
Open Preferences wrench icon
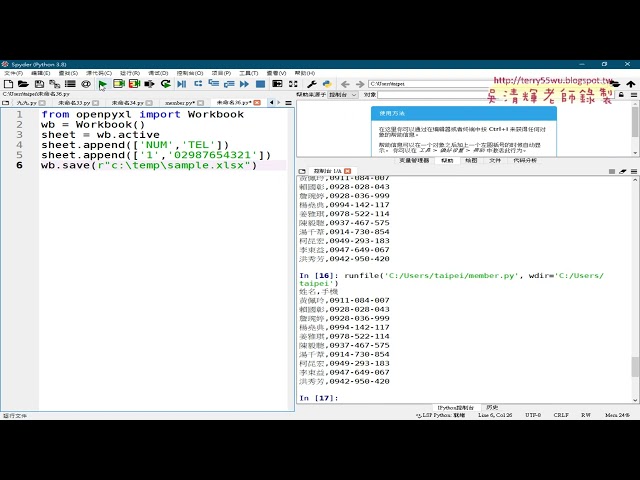point(312,84)
